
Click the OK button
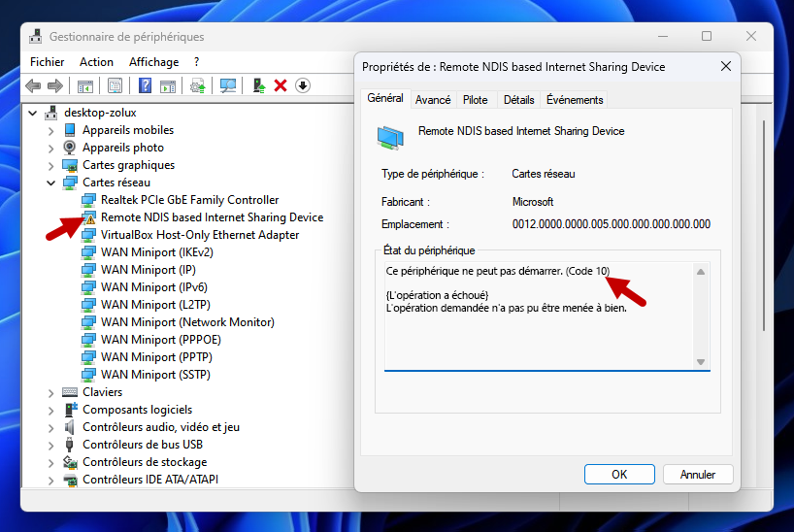tap(619, 475)
